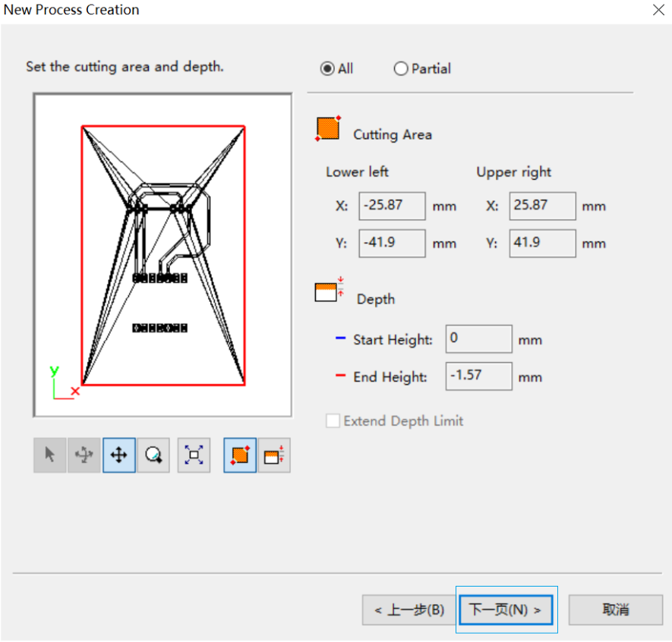Click the 'Start Height:' label
Viewport: 672px width, 642px height.
coord(393,340)
